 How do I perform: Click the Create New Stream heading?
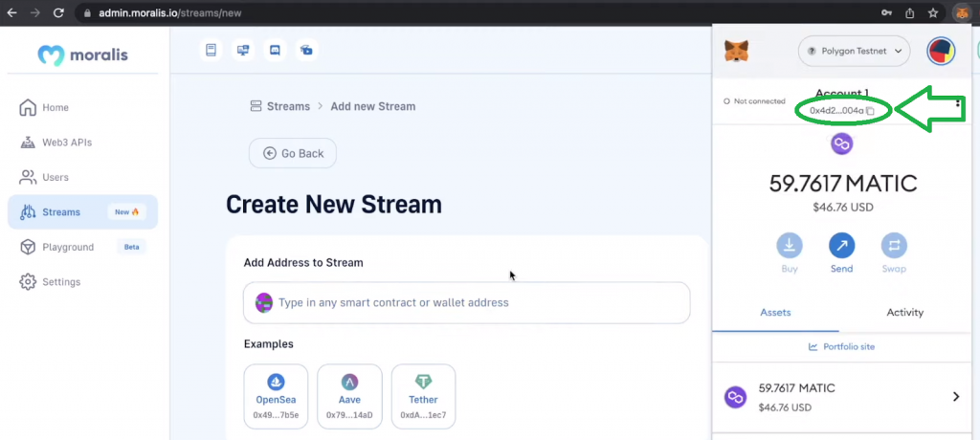tap(334, 205)
